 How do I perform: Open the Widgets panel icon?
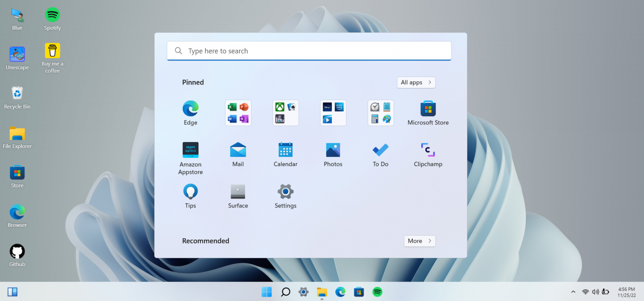pos(13,292)
